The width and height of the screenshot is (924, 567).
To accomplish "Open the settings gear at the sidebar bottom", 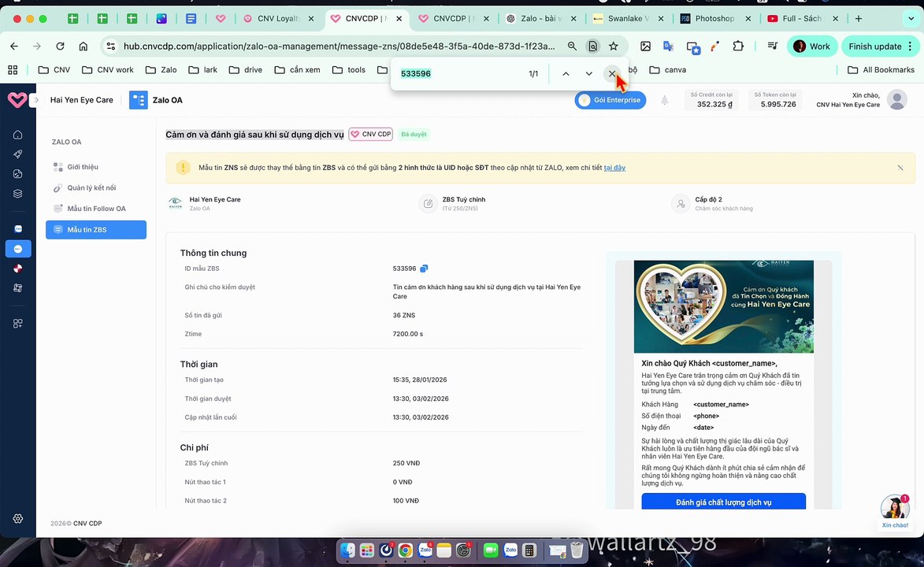I will pos(17,519).
